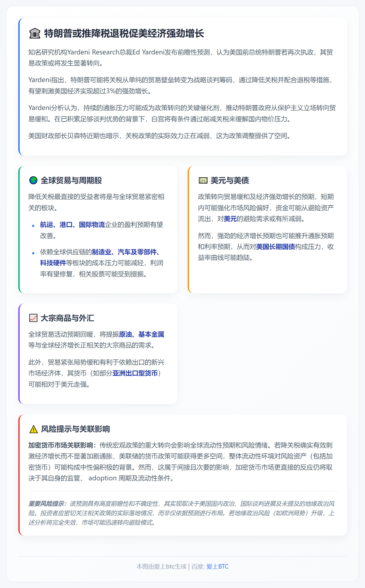Click the paragraph starting 知名研究机构Yardeni Research
The width and height of the screenshot is (365, 588).
pos(181,58)
